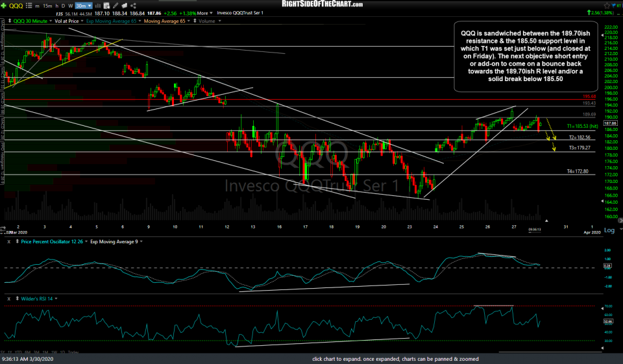Click the green plus add-symbol icon
This screenshot has height=364, width=623.
click(3, 6)
